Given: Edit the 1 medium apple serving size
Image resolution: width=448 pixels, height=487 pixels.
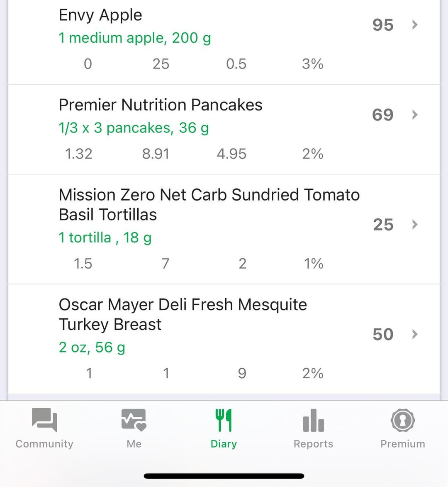Looking at the screenshot, I should coord(135,39).
